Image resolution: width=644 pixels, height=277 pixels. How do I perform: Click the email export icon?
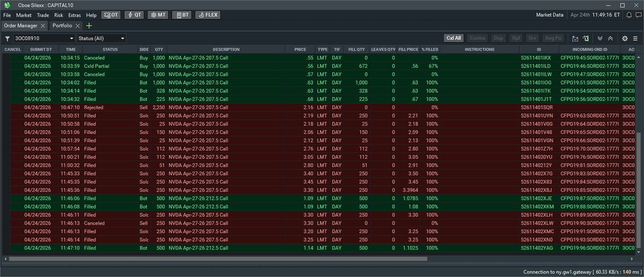[x=575, y=39]
